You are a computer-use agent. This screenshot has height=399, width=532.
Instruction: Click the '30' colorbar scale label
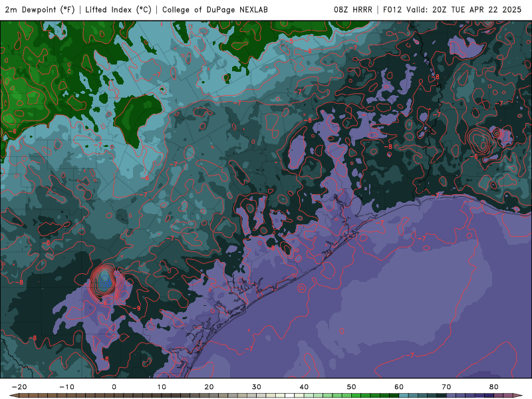point(257,387)
